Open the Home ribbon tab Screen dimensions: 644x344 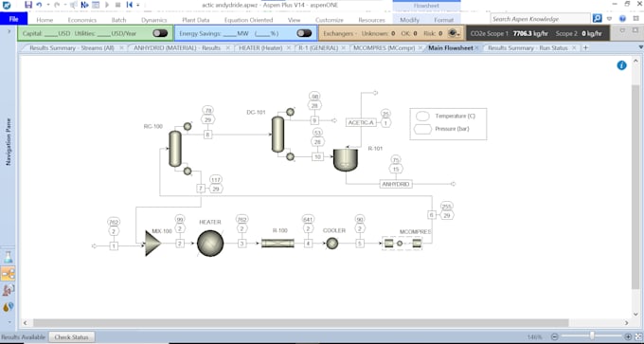[45, 20]
